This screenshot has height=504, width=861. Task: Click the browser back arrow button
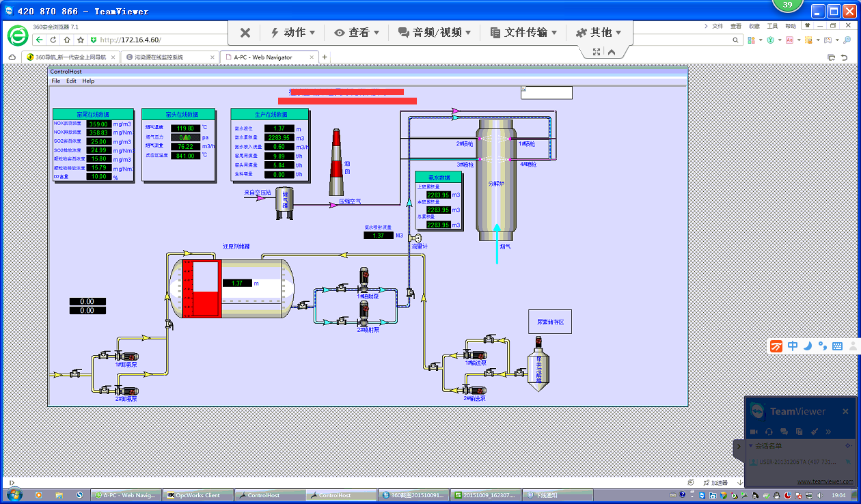click(40, 40)
